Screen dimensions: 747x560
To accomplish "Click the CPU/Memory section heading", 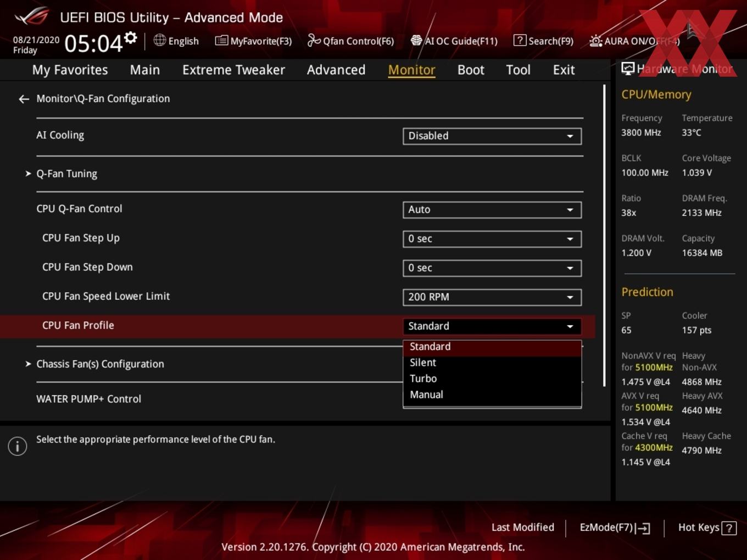I will click(x=656, y=94).
